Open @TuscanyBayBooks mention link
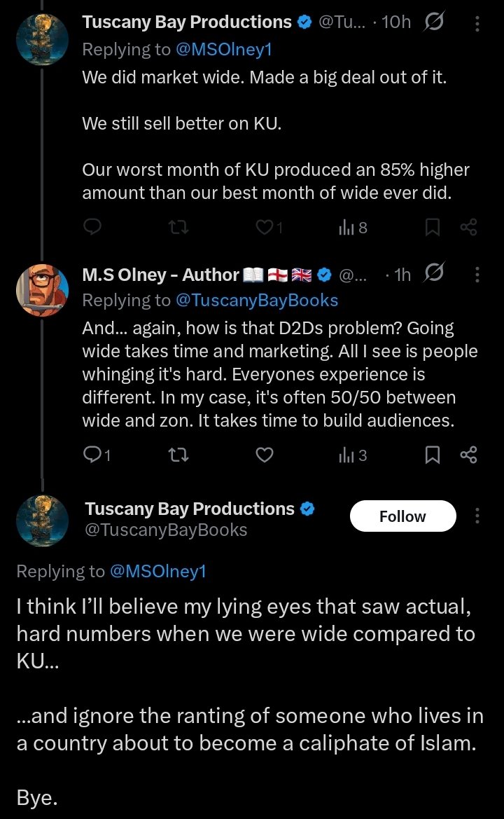This screenshot has height=819, width=504. (x=256, y=301)
